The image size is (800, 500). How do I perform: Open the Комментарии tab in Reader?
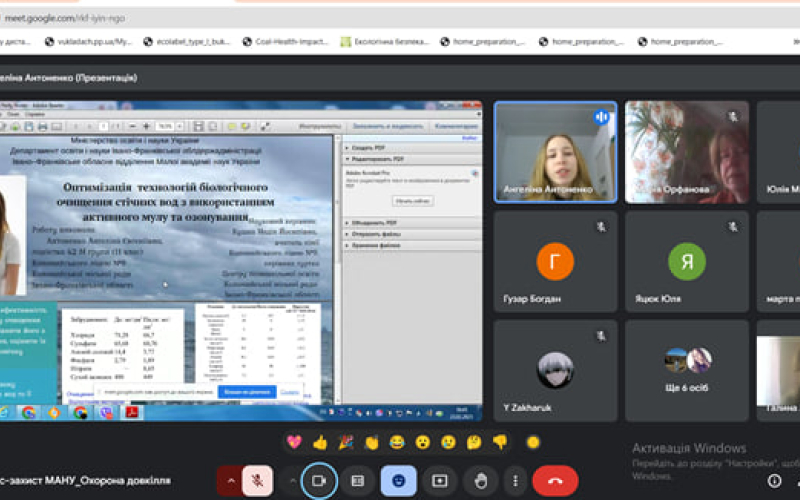point(456,126)
